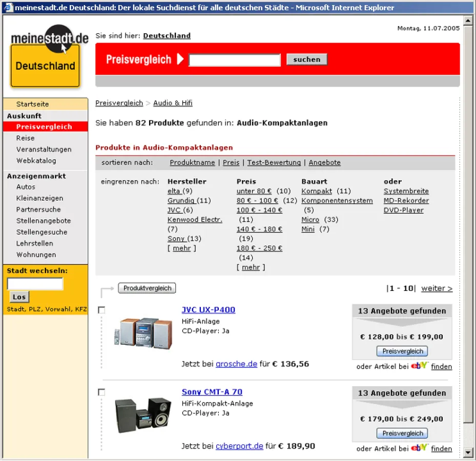Click the eBay logo beside JVC UX-P400 offers
The width and height of the screenshot is (476, 461).
pyautogui.click(x=419, y=365)
